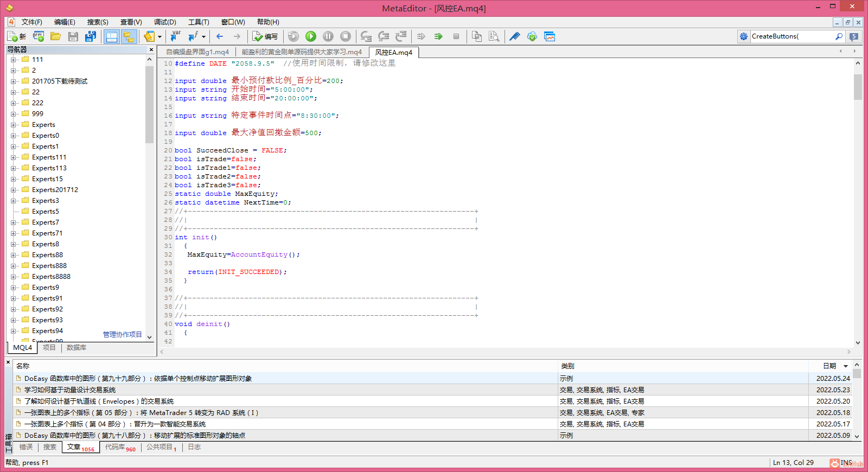868x472 pixels.
Task: Expand the Experts888 folder
Action: [x=13, y=266]
